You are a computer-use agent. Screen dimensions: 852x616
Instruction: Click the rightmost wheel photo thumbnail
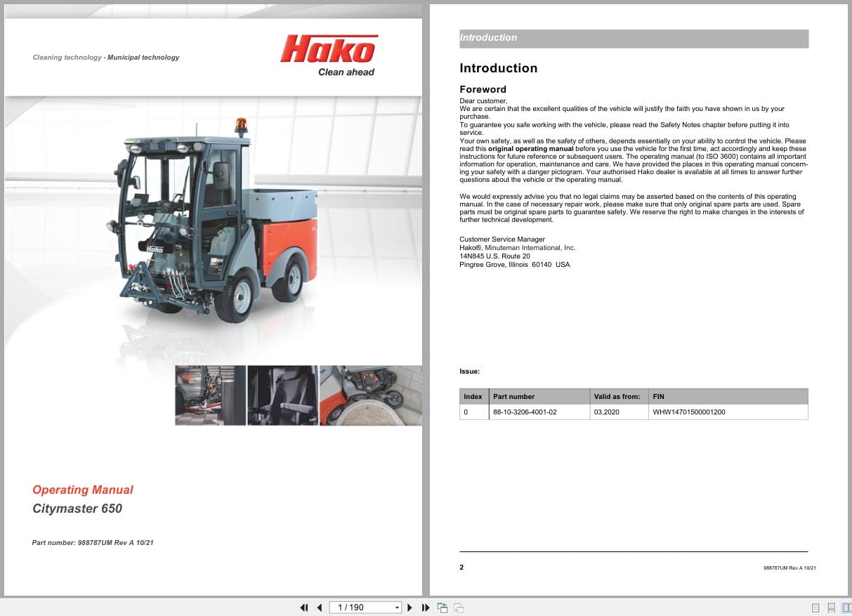370,395
